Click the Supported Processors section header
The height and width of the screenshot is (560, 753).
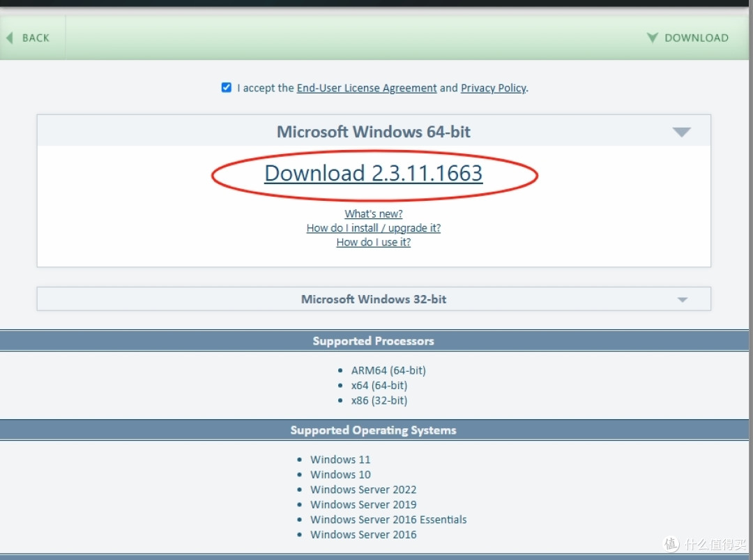(373, 341)
